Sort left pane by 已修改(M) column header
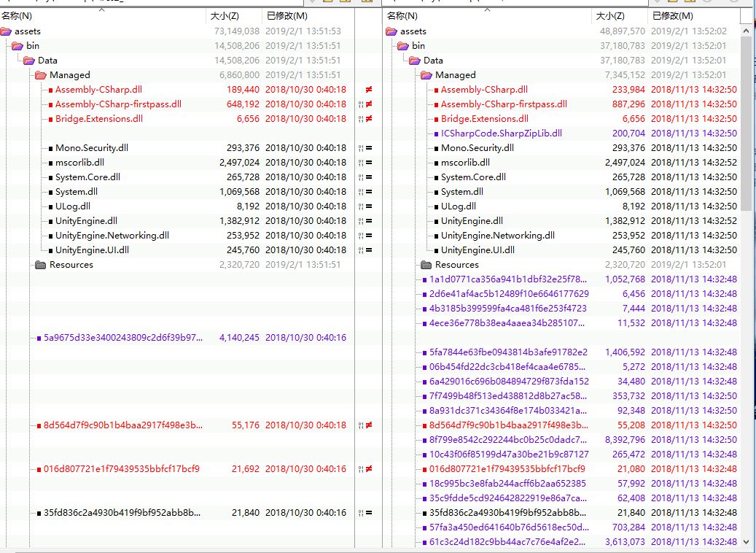Screen dimensions: 756x553 [287, 15]
